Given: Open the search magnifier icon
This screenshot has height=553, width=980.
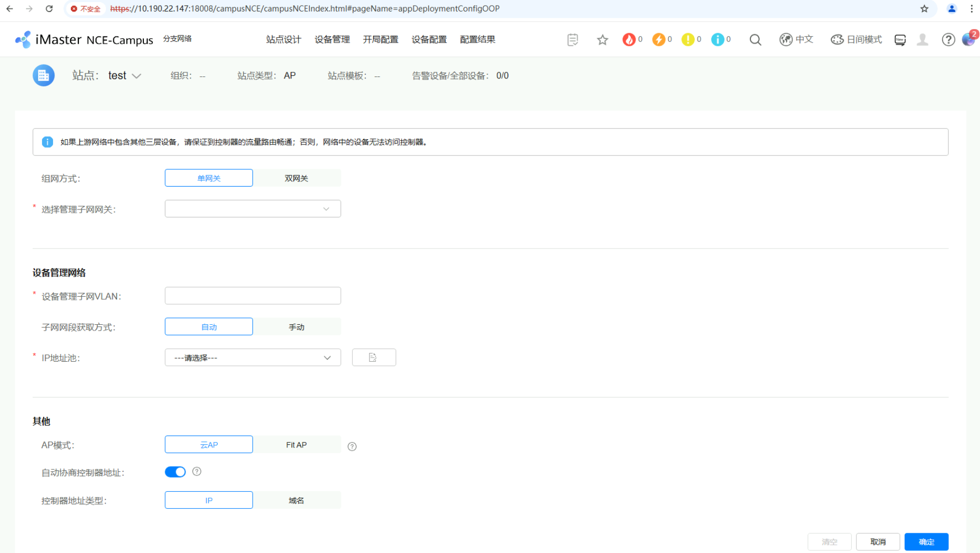Looking at the screenshot, I should (x=755, y=39).
